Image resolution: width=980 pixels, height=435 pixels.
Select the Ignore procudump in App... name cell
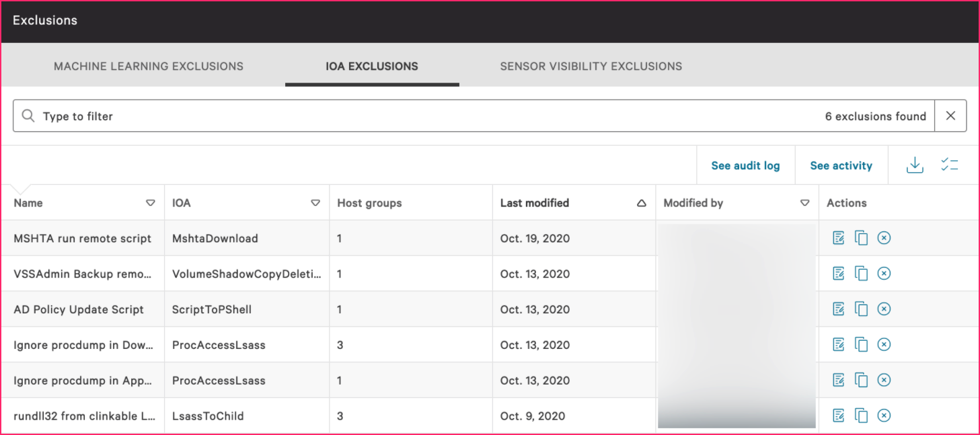(83, 381)
